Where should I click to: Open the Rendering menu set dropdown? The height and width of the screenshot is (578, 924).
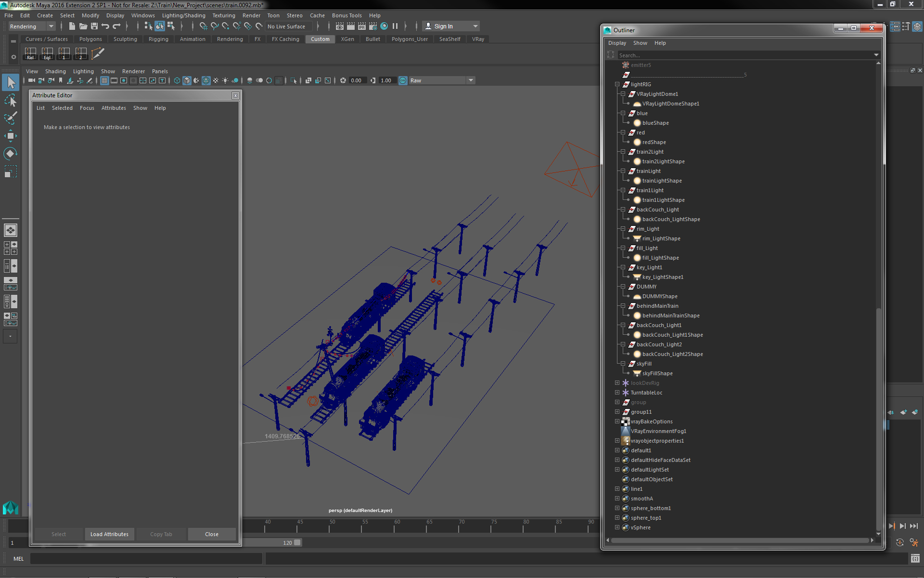coord(32,26)
